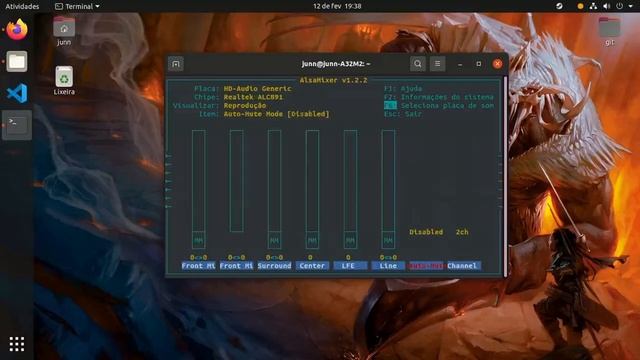Click the LFE volume bar
This screenshot has width=640, height=360.
coord(350,181)
